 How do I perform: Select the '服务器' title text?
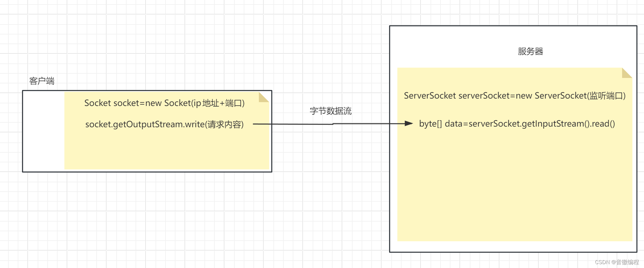coord(530,51)
